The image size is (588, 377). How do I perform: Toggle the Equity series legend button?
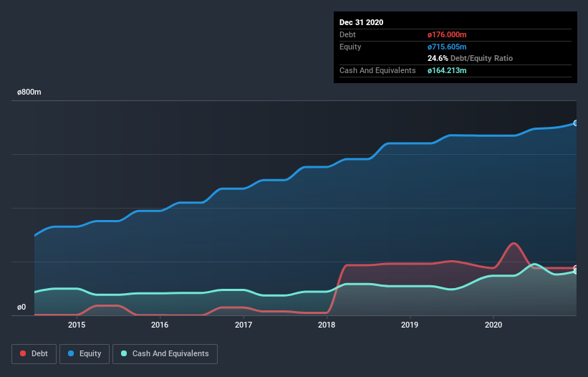tap(85, 354)
